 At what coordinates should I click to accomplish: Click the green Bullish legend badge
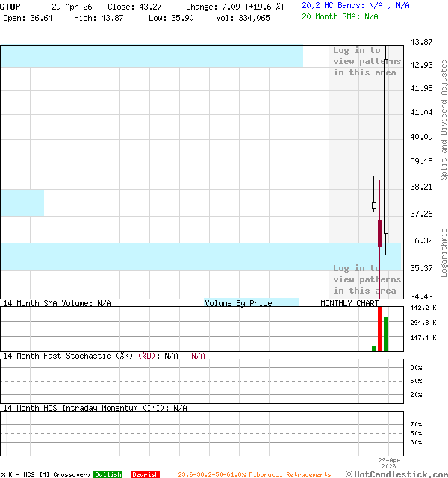(108, 474)
